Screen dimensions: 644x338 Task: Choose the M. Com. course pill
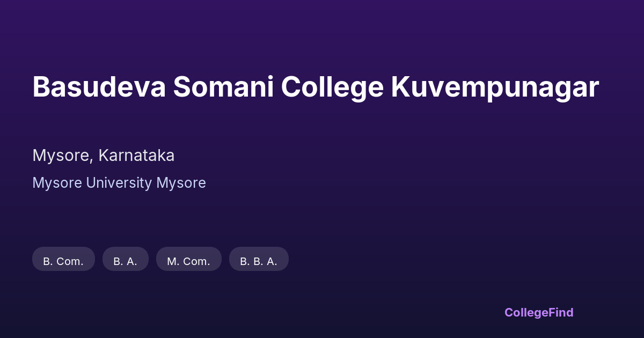pyautogui.click(x=188, y=261)
